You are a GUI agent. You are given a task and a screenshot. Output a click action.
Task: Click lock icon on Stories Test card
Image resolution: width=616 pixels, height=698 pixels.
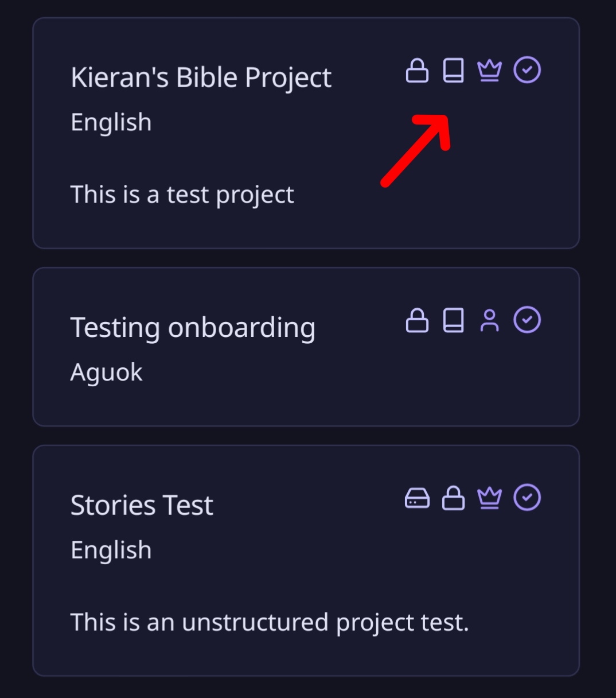coord(453,498)
